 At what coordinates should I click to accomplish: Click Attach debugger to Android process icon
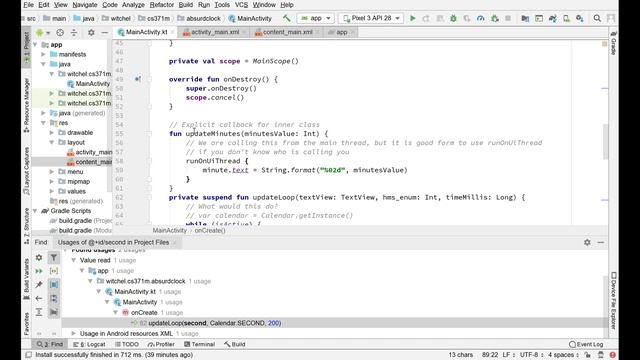[495, 18]
